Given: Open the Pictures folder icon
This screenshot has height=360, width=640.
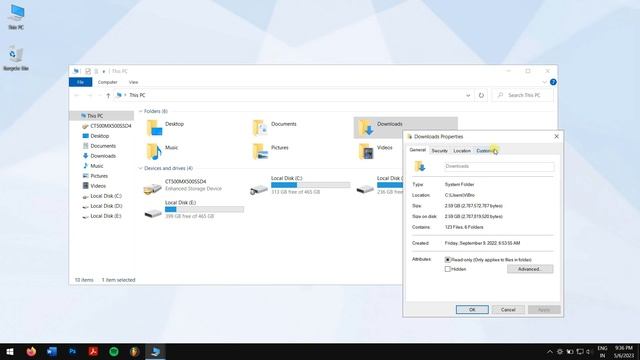Looking at the screenshot, I should coord(260,151).
